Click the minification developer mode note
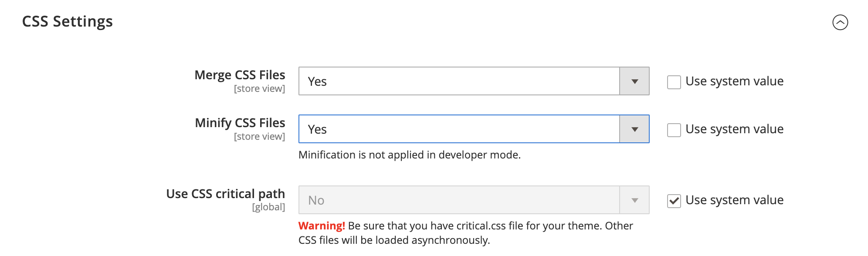868x256 pixels. [409, 155]
